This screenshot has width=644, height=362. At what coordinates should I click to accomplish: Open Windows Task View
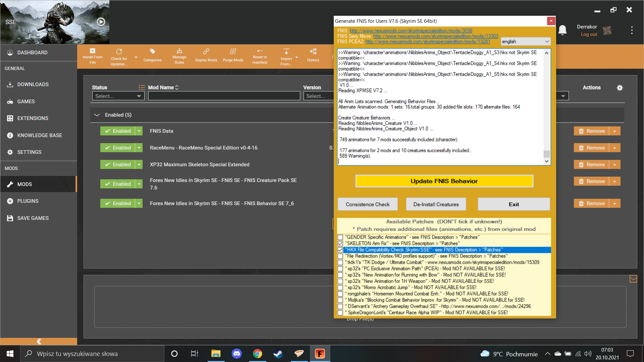[195, 354]
